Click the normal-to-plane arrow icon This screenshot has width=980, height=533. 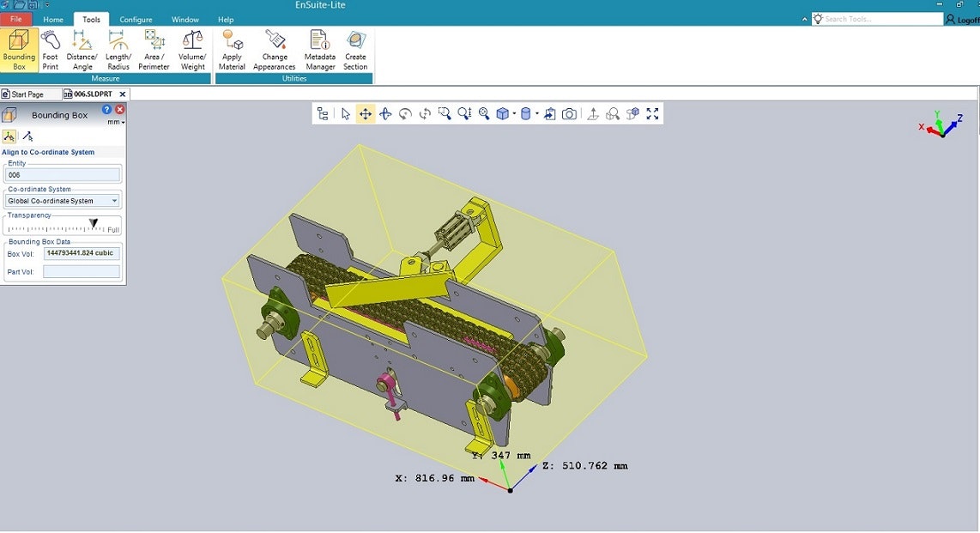pos(593,113)
